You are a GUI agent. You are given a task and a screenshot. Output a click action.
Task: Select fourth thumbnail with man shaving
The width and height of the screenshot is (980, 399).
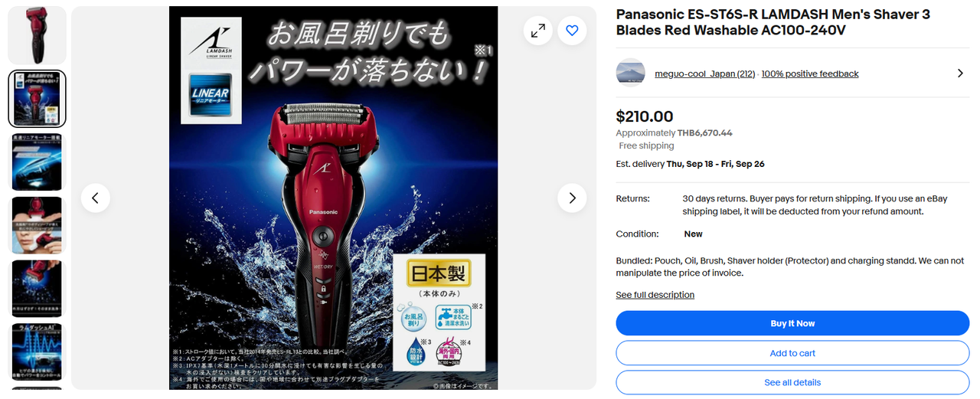(38, 225)
